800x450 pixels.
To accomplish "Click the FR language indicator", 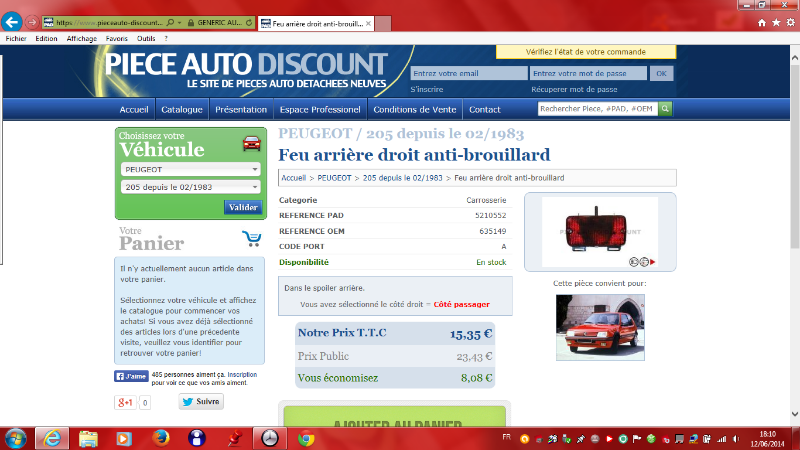I will [x=506, y=437].
